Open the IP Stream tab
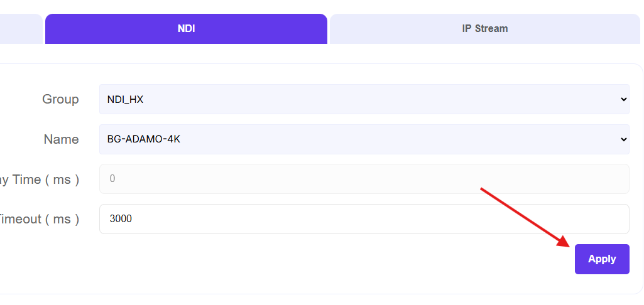644x305 pixels. (484, 29)
